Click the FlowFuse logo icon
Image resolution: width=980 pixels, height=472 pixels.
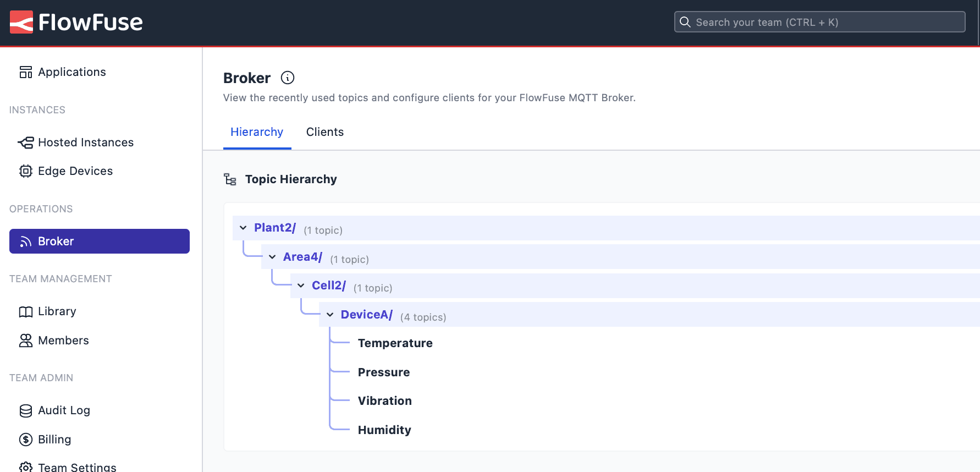(21, 22)
